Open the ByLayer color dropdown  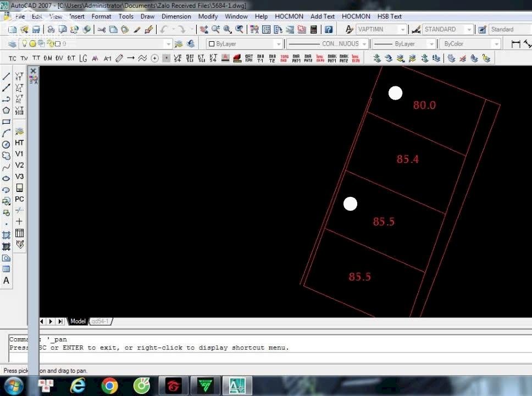coord(245,44)
